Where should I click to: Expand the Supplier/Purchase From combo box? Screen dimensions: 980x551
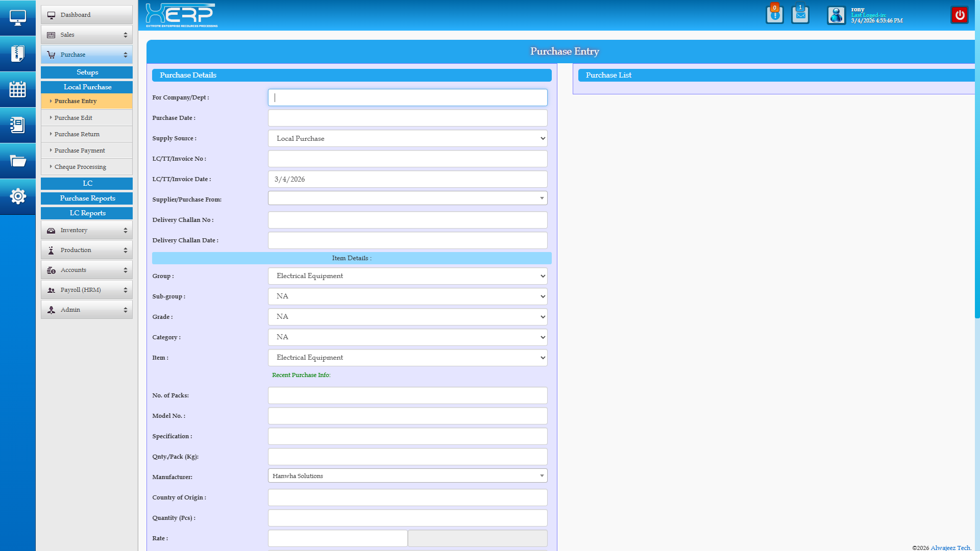[407, 198]
